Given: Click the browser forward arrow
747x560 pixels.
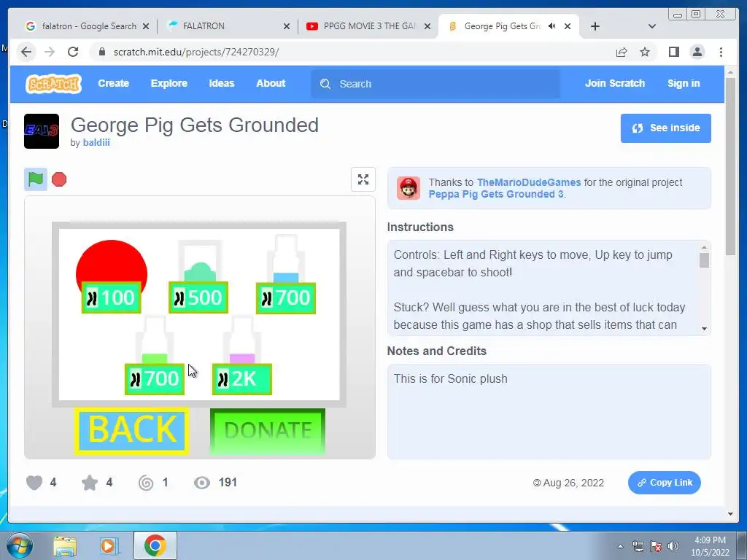Looking at the screenshot, I should tap(50, 52).
